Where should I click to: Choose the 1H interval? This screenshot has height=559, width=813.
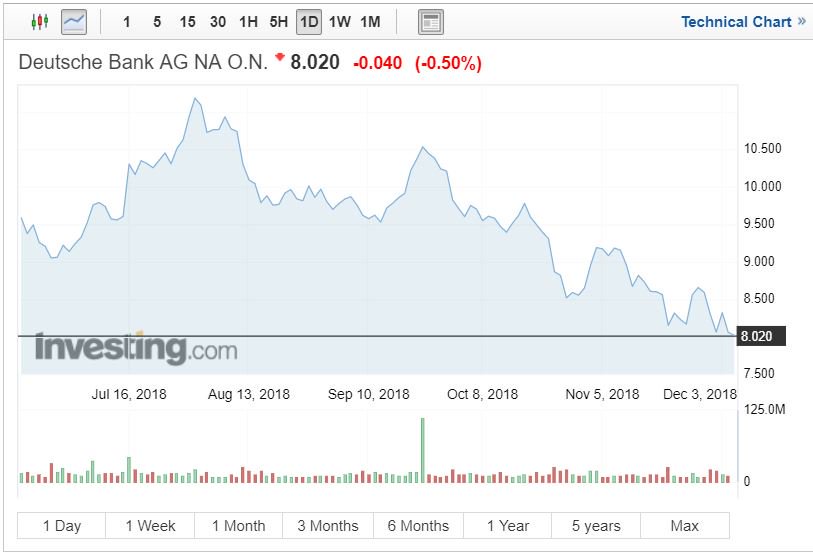coord(248,22)
